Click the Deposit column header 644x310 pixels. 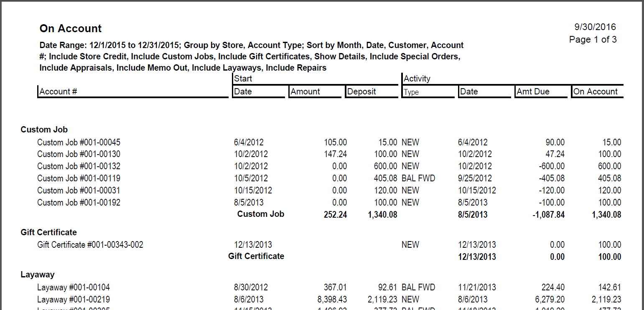click(x=361, y=91)
